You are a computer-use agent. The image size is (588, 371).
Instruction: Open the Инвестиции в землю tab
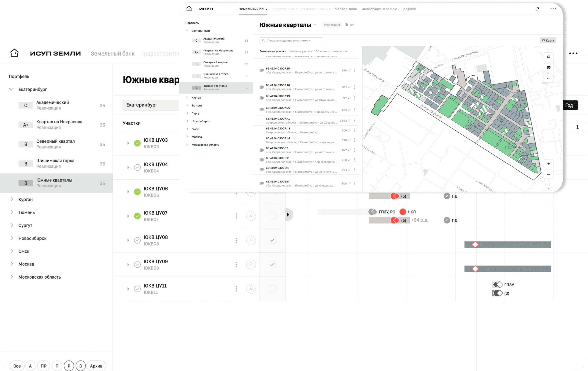pyautogui.click(x=379, y=9)
